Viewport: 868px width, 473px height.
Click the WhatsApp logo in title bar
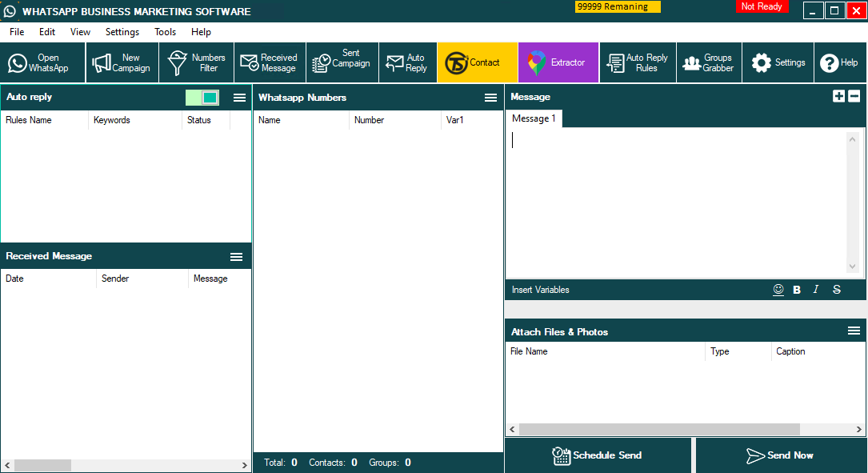[10, 11]
